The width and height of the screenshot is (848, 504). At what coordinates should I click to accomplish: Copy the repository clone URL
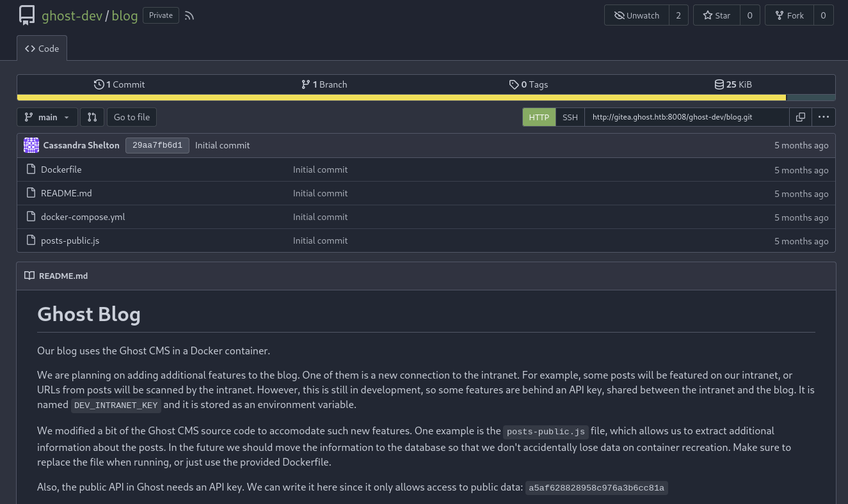click(x=801, y=117)
